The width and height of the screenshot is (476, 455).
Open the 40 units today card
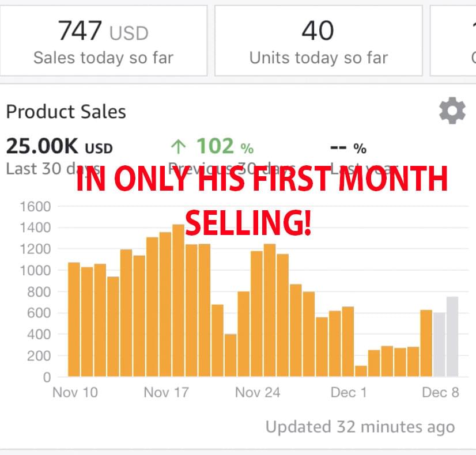319,41
